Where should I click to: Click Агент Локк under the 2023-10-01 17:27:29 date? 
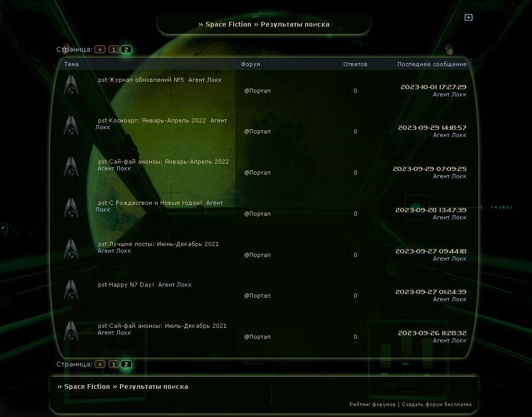tap(450, 94)
